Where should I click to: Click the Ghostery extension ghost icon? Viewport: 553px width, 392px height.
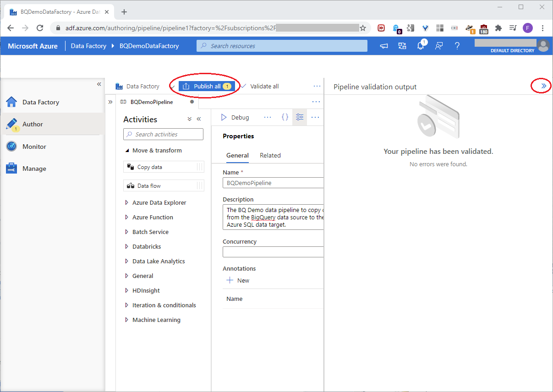coord(396,28)
